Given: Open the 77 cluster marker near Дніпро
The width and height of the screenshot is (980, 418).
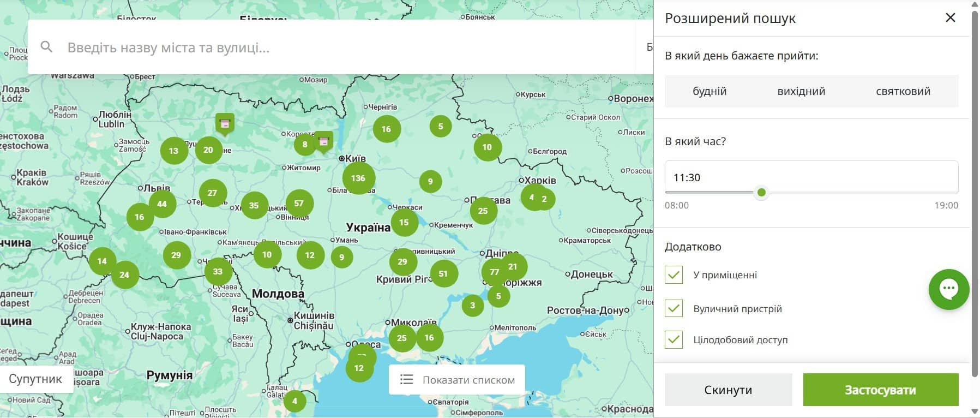Looking at the screenshot, I should click(x=493, y=272).
